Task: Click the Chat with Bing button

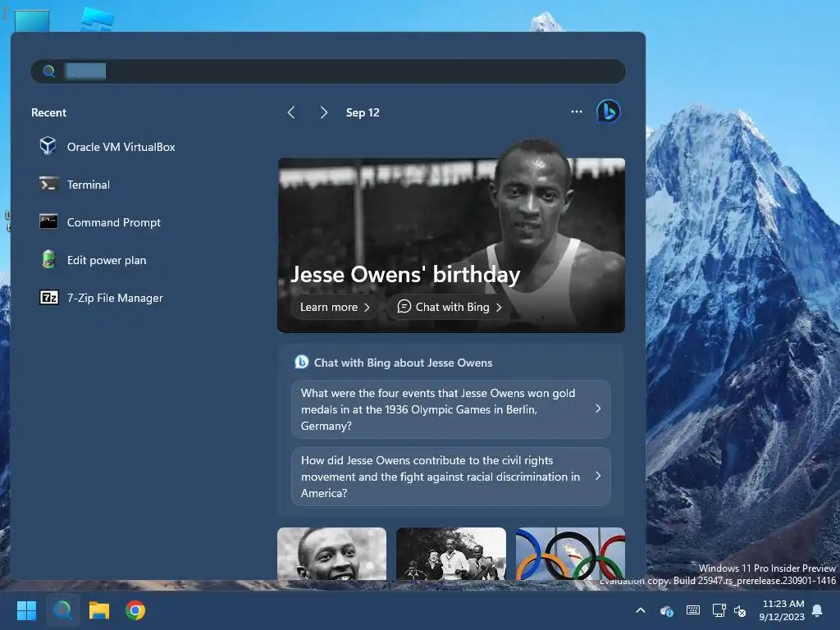Action: click(x=450, y=307)
